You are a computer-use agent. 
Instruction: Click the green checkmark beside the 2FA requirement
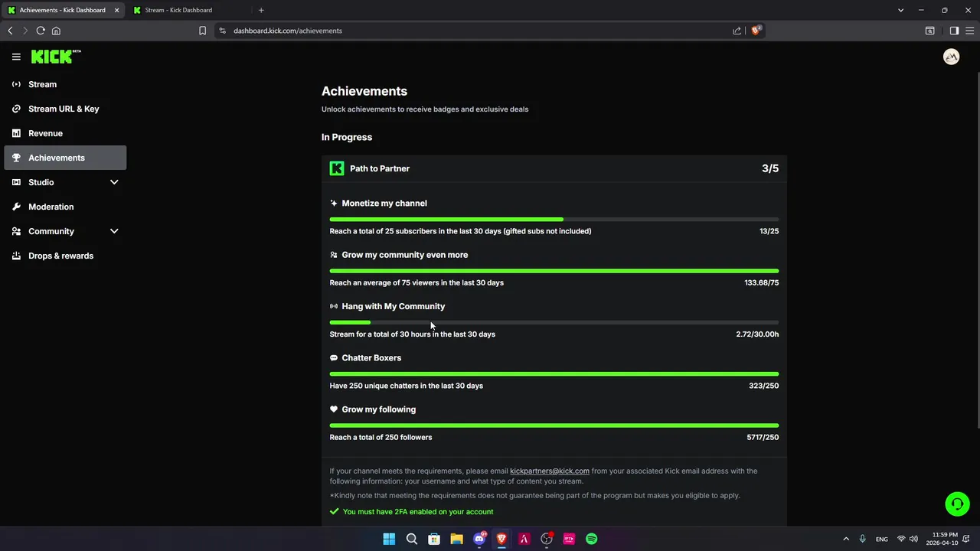334,511
